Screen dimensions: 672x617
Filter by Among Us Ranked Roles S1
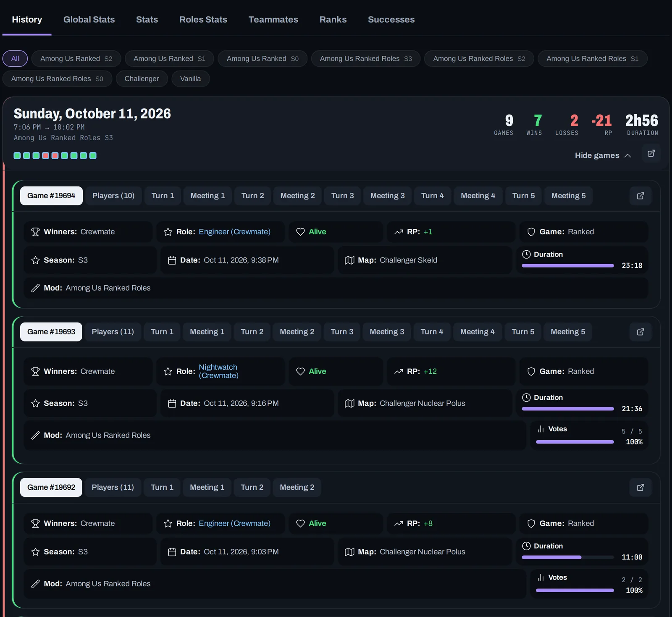pos(593,58)
